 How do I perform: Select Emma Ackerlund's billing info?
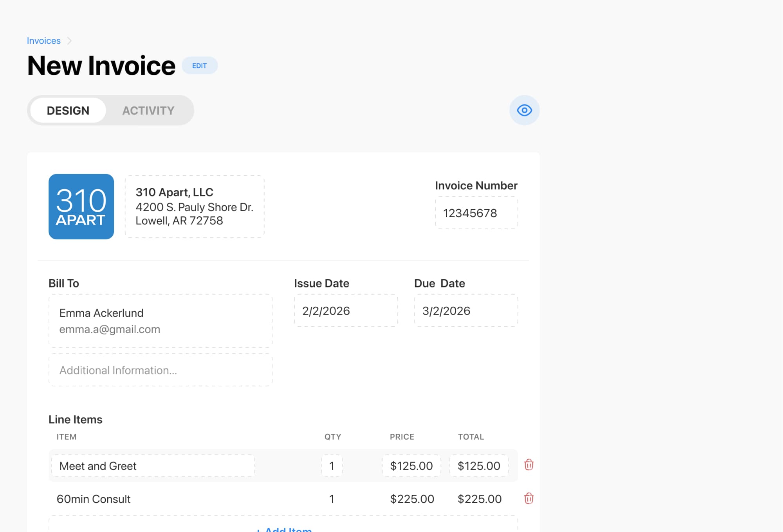coord(160,321)
